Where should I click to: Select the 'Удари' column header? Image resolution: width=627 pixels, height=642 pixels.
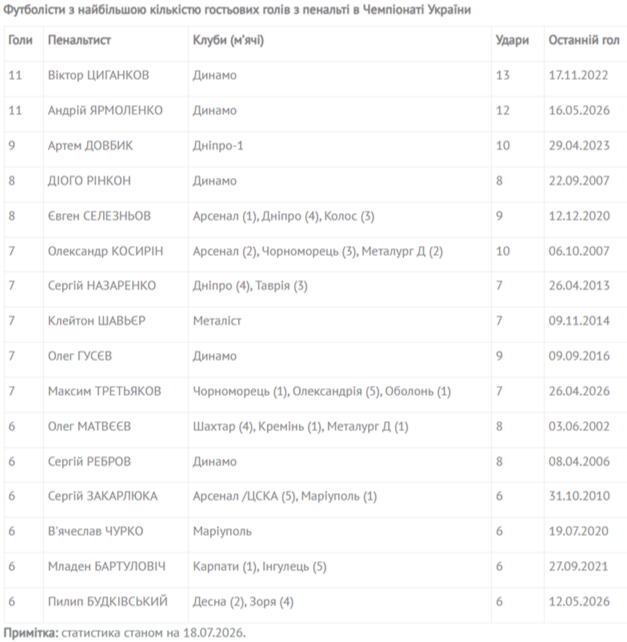[x=512, y=40]
